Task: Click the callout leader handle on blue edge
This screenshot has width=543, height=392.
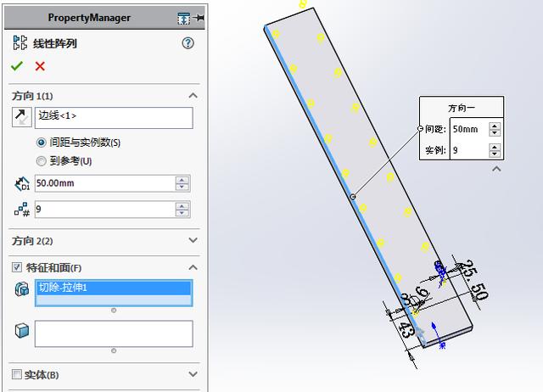Action: point(353,197)
